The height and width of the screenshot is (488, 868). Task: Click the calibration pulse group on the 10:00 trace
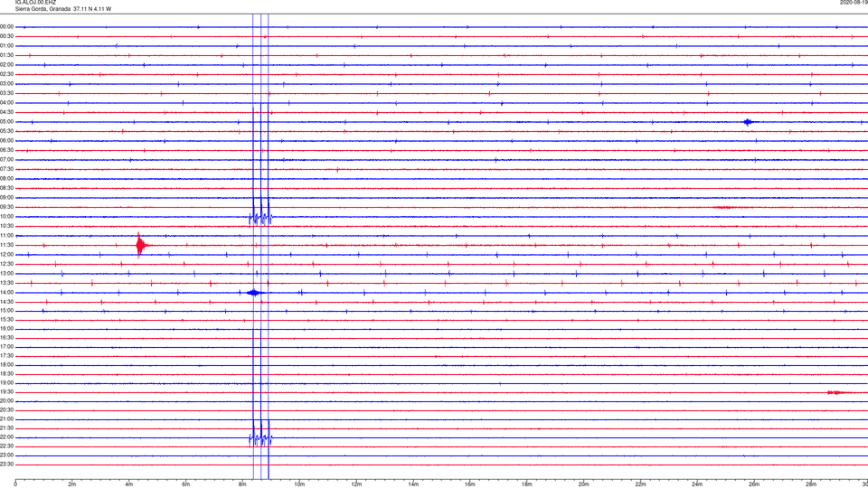[x=260, y=218]
